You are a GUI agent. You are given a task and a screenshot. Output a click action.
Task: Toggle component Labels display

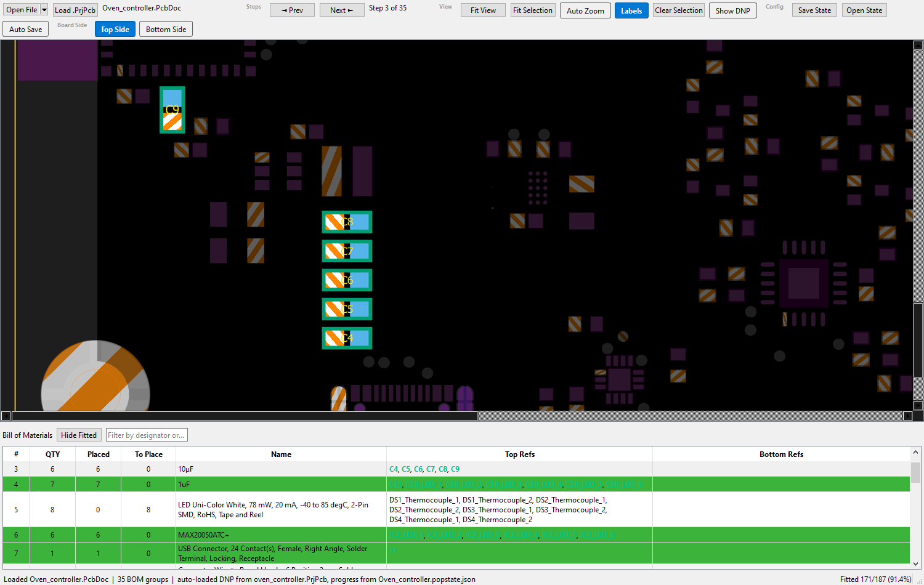(631, 10)
